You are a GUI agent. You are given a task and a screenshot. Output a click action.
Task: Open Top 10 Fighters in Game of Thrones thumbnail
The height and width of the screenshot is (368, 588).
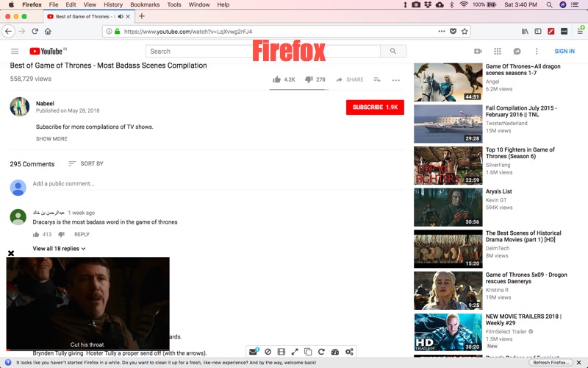[448, 166]
